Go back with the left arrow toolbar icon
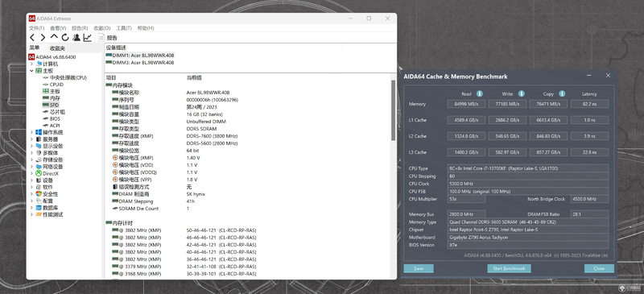The width and height of the screenshot is (644, 294). point(32,38)
